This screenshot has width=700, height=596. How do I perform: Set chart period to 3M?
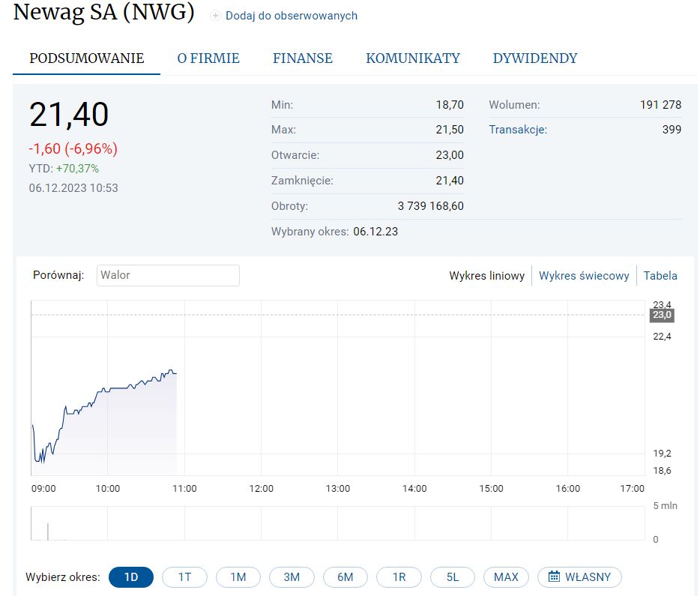tap(292, 577)
